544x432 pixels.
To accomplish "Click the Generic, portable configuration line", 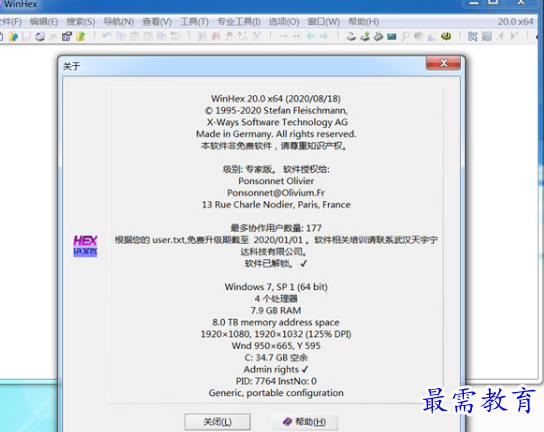I will coord(276,393).
